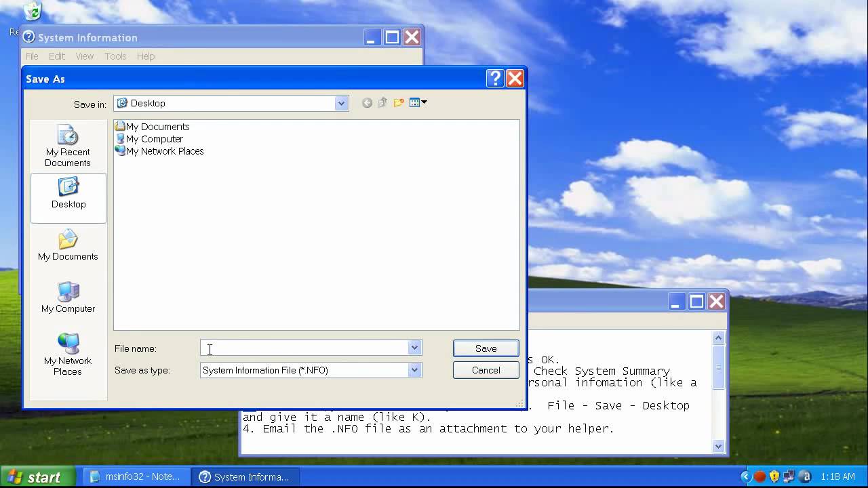The image size is (868, 488).
Task: Minimize the System Information window
Action: pos(372,37)
